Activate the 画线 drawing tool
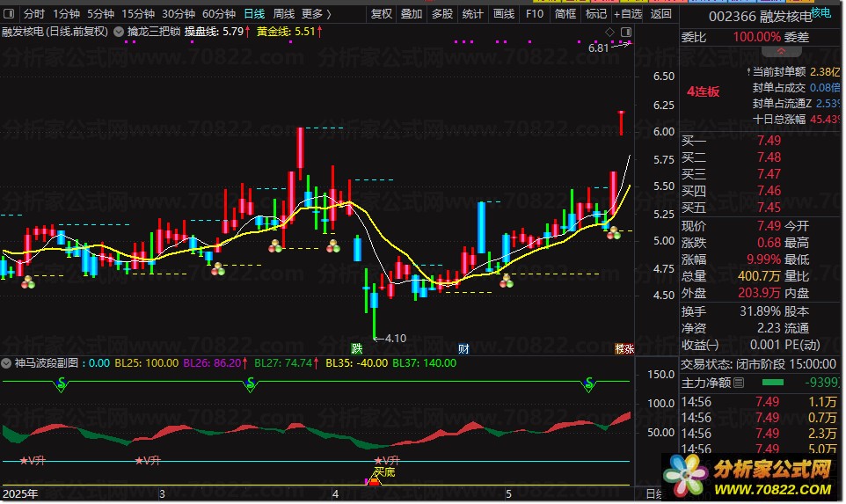 pos(504,14)
